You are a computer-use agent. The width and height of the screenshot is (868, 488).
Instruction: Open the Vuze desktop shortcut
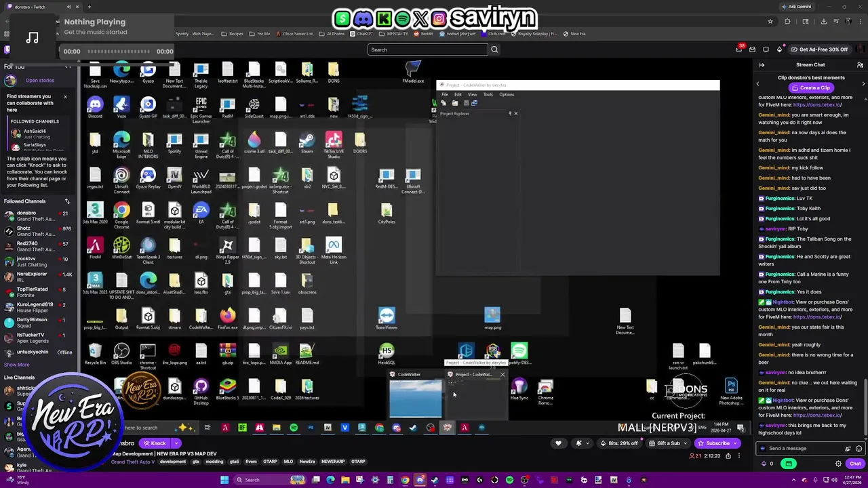(121, 107)
